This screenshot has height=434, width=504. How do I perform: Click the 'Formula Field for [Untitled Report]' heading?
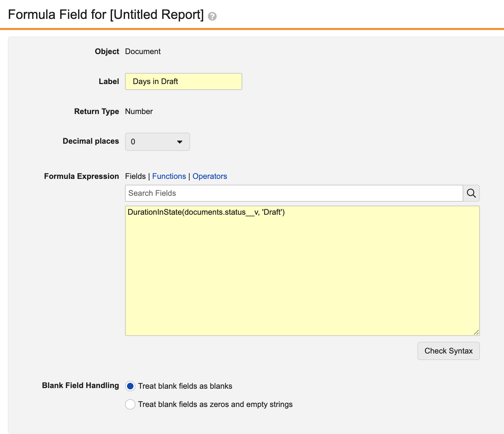106,15
